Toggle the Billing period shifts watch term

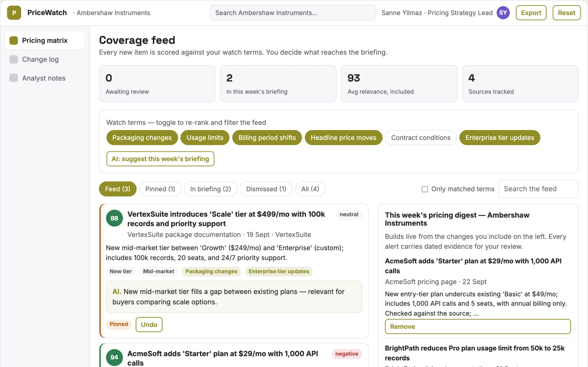pyautogui.click(x=267, y=138)
